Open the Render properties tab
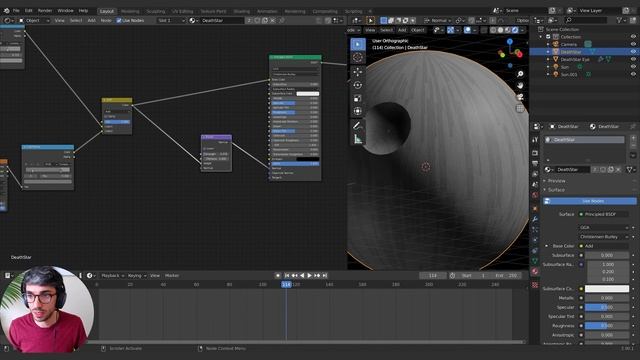Image resolution: width=640 pixels, height=360 pixels. click(x=535, y=153)
